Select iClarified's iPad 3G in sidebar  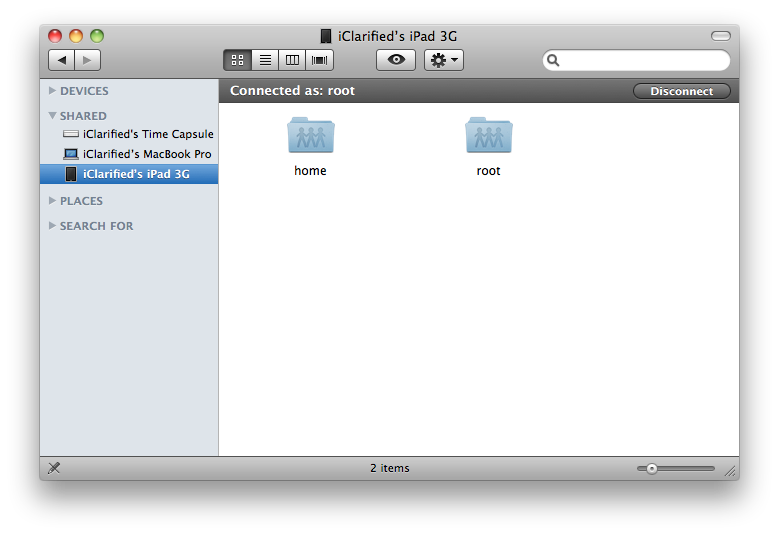tap(129, 174)
